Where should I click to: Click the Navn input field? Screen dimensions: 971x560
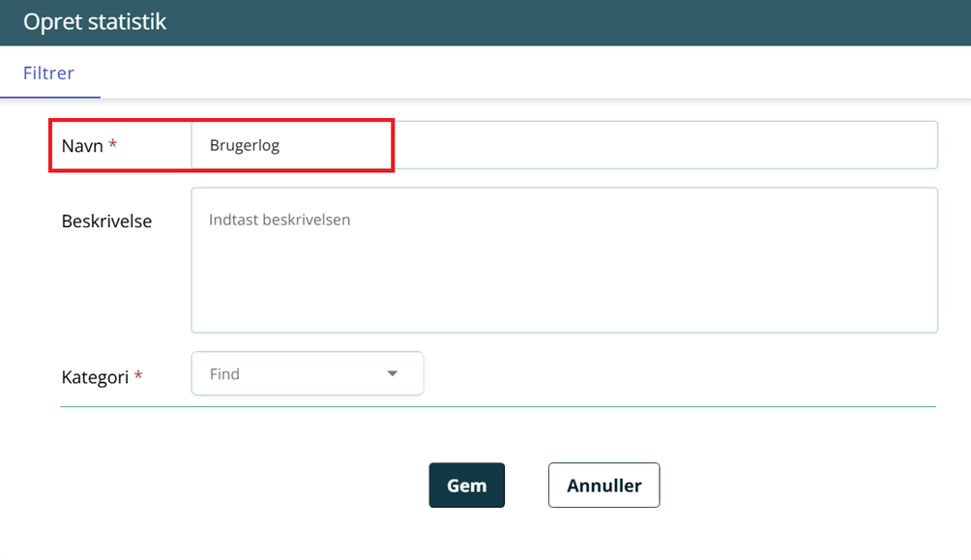tap(564, 145)
